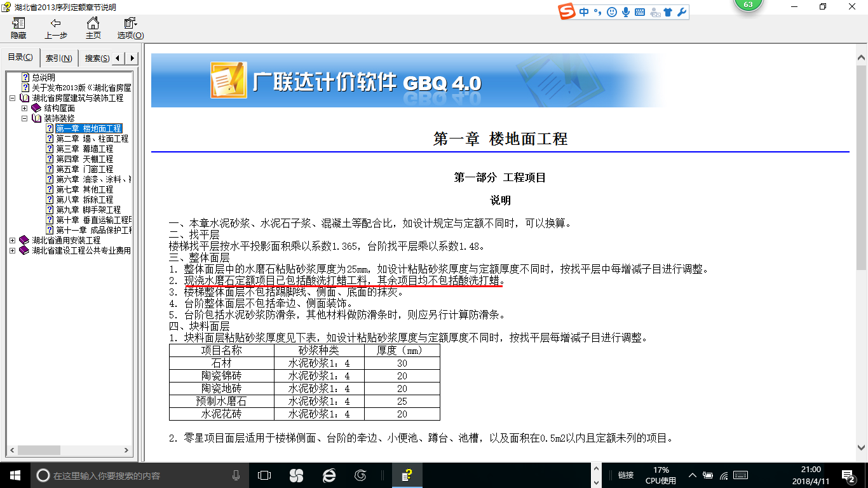Open the Sogou skin shirt icon
Viewport: 868px width, 488px height.
coord(668,12)
